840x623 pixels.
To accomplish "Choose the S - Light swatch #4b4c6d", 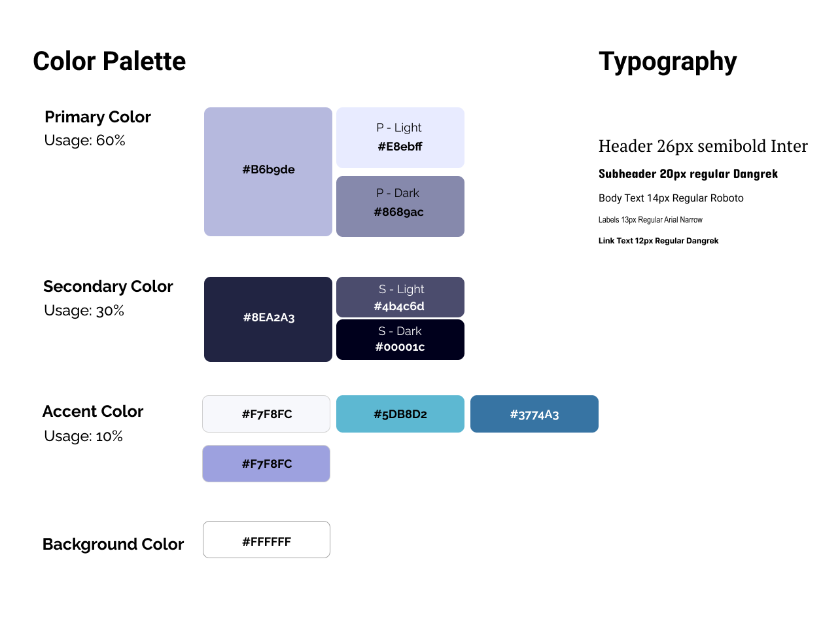I will 400,297.
